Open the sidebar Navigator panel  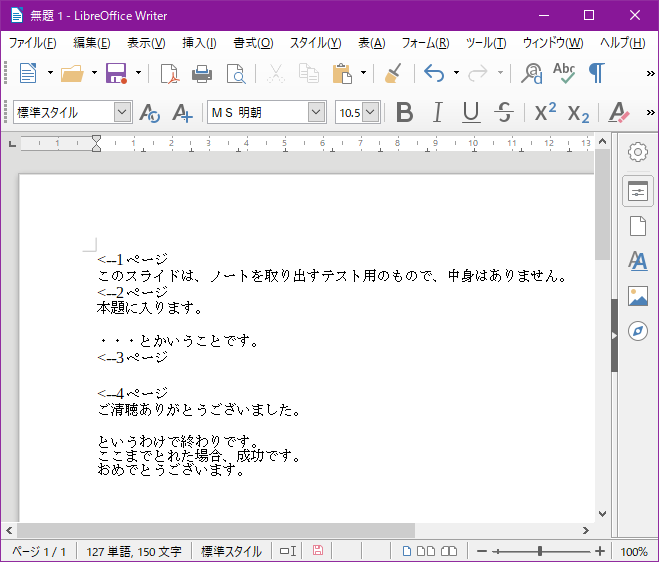[637, 331]
